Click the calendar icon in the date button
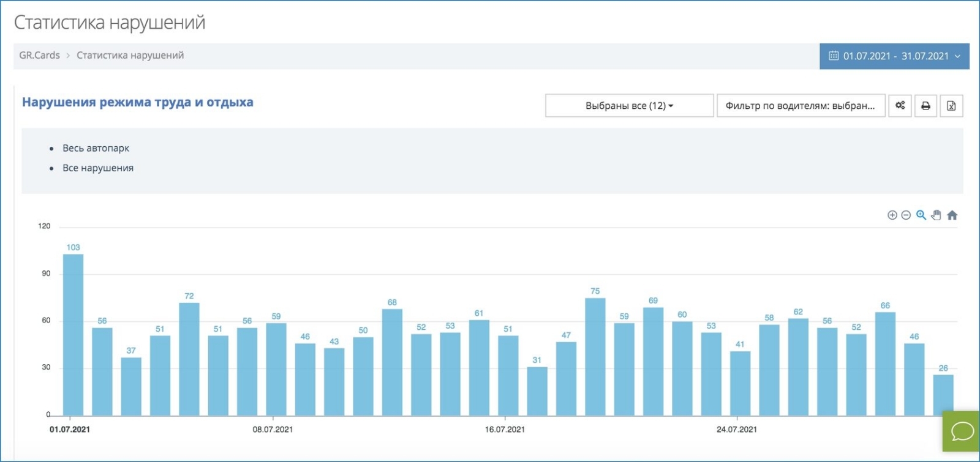 click(x=834, y=56)
